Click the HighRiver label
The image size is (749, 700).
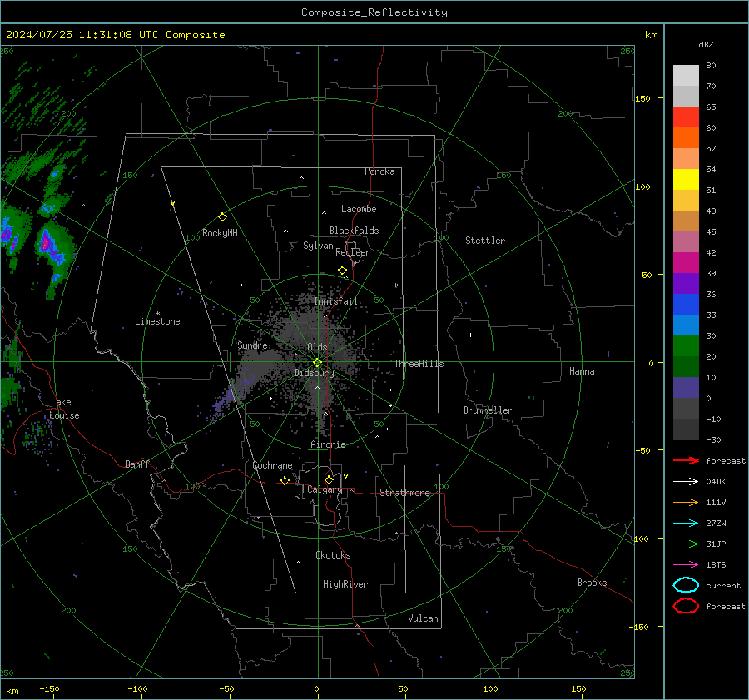click(x=345, y=584)
